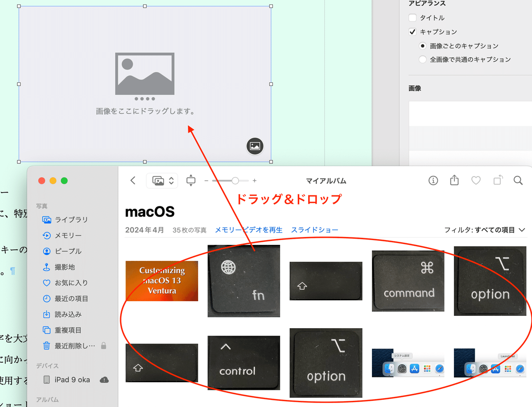This screenshot has width=532, height=407.
Task: Click the 2024年4月 date text
Action: coord(145,230)
